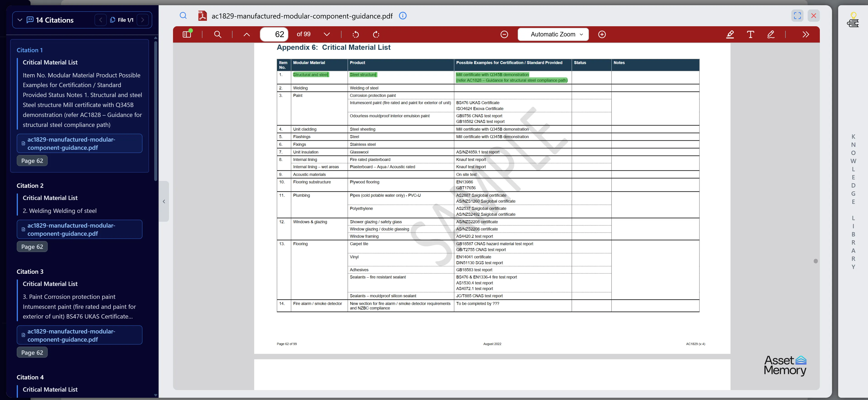Click the citations chat icon
This screenshot has height=400, width=868.
point(30,20)
